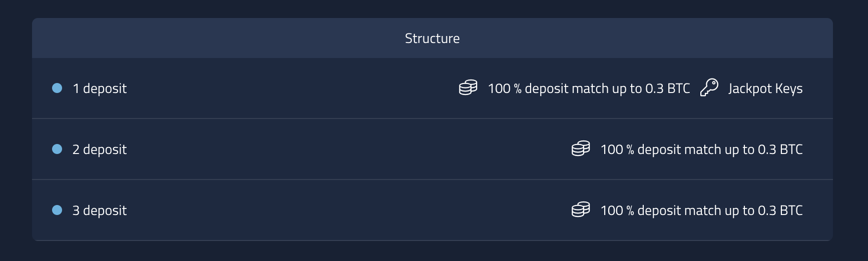Click the '2 deposit' label
Screen dimensions: 868x261
(100, 149)
